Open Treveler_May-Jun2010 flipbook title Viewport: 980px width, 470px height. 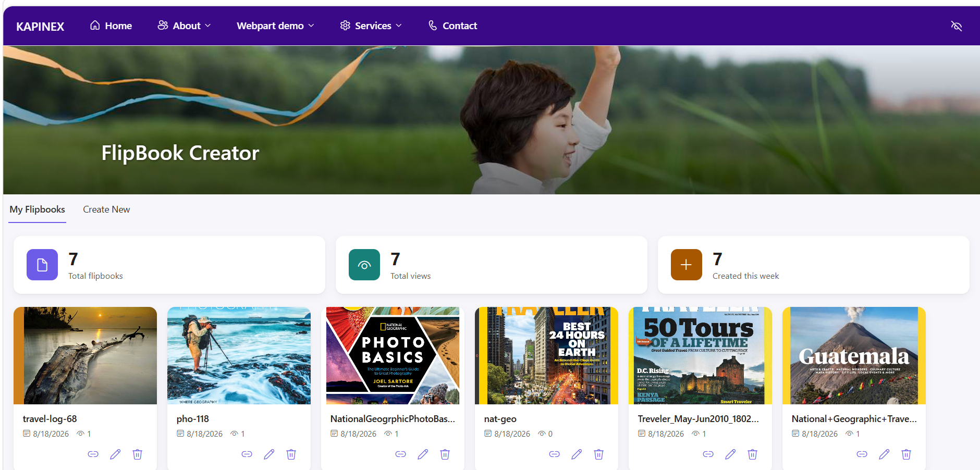click(x=699, y=419)
